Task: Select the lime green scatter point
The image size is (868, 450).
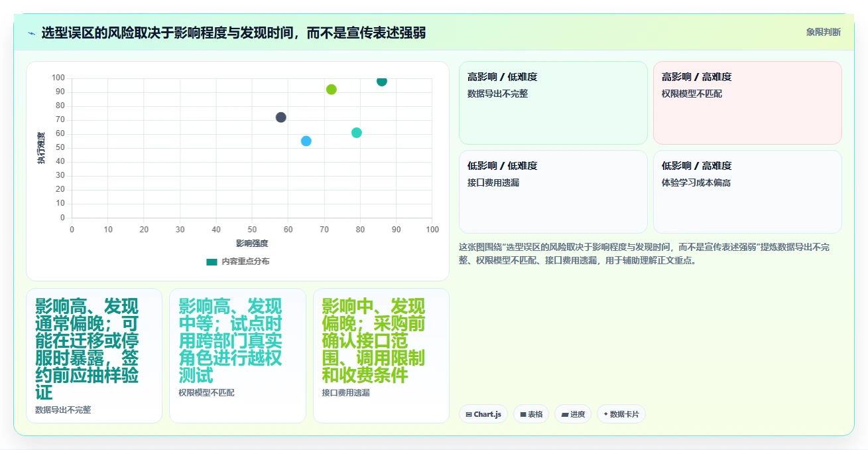Action: [x=332, y=90]
